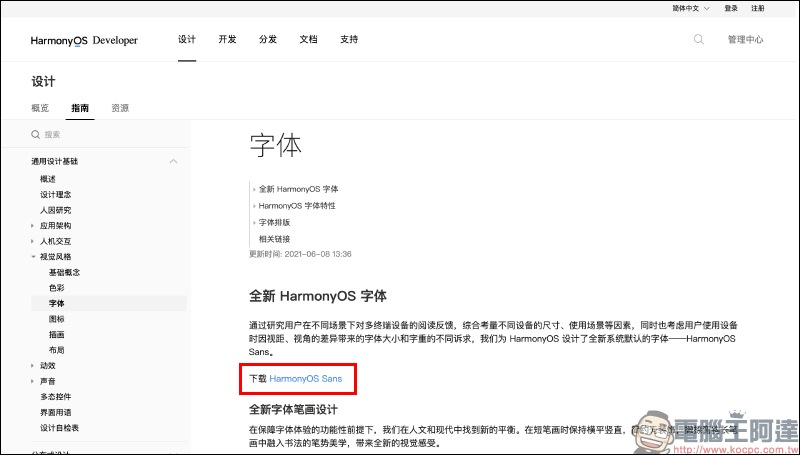Open 基础概念 in the sidebar
The height and width of the screenshot is (455, 800).
[64, 272]
